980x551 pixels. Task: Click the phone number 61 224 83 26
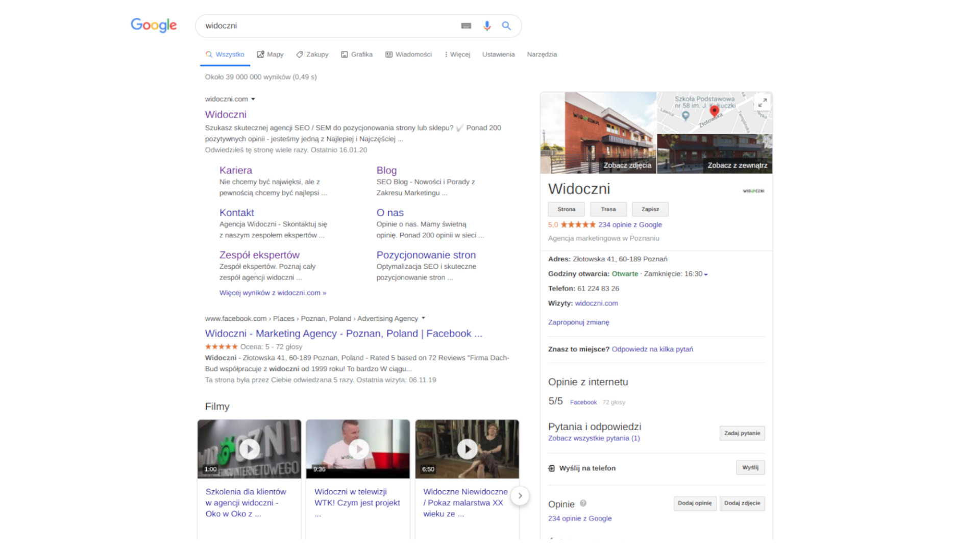[598, 289]
